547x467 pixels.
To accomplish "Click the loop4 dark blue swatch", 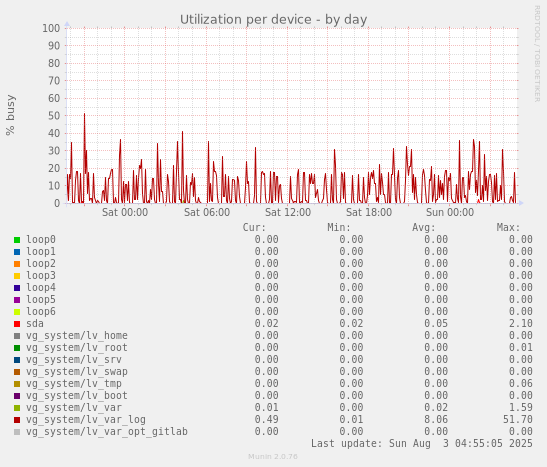I will [17, 288].
